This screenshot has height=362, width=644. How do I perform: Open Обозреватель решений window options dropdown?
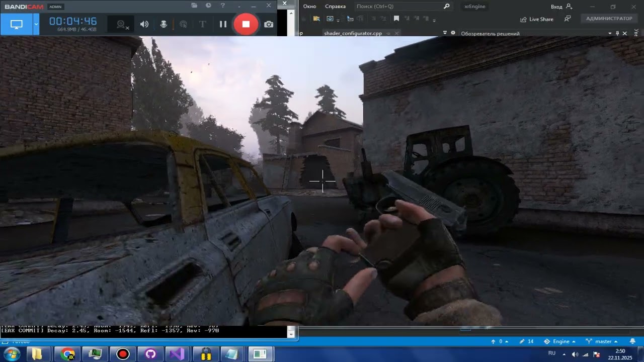[610, 33]
